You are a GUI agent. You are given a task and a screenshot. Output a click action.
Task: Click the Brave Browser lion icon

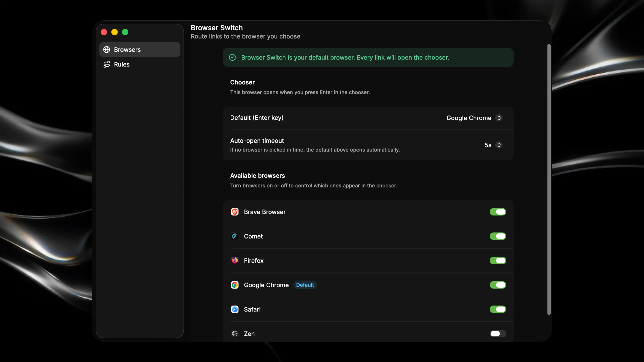[x=235, y=212]
